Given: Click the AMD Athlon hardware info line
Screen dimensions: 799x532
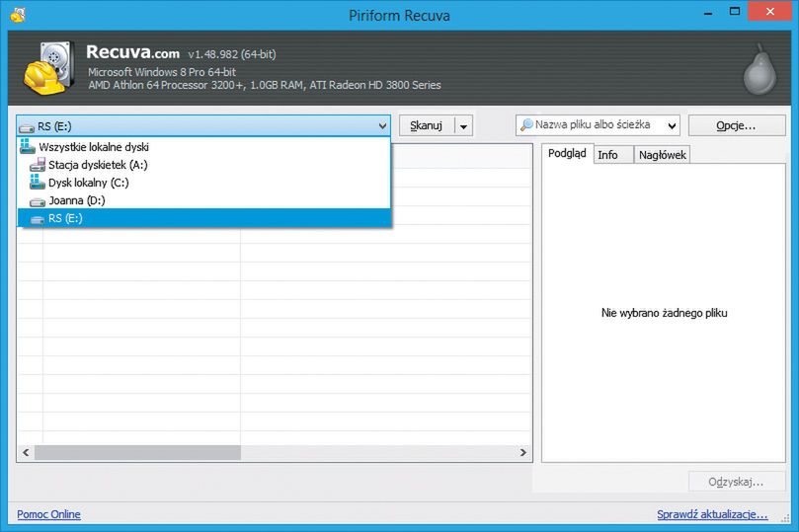Looking at the screenshot, I should coord(264,85).
